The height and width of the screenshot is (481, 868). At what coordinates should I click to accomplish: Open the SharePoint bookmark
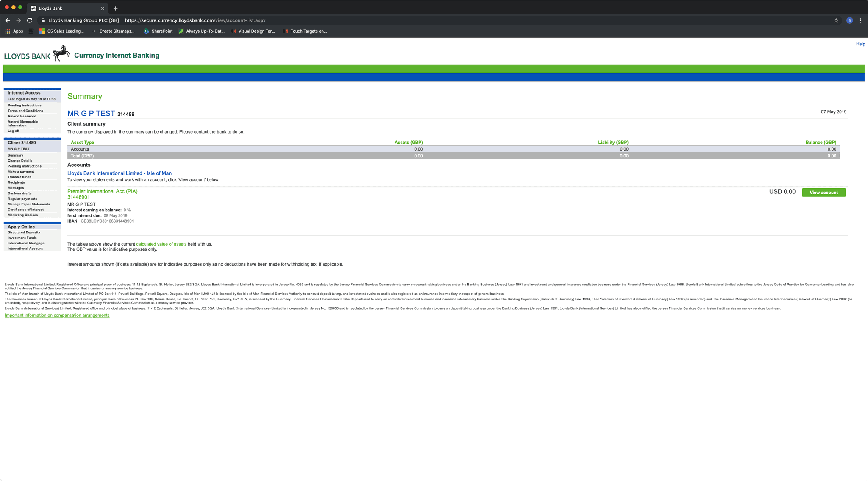[x=158, y=31]
